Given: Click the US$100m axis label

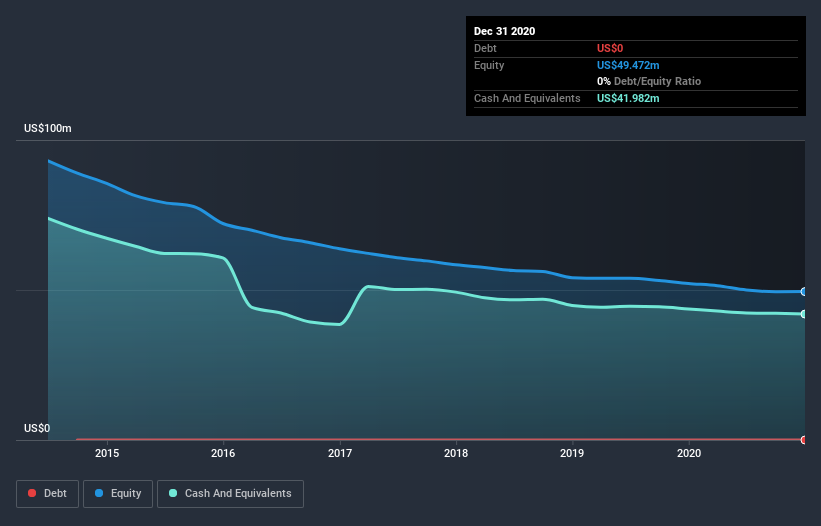Looking at the screenshot, I should pyautogui.click(x=48, y=128).
